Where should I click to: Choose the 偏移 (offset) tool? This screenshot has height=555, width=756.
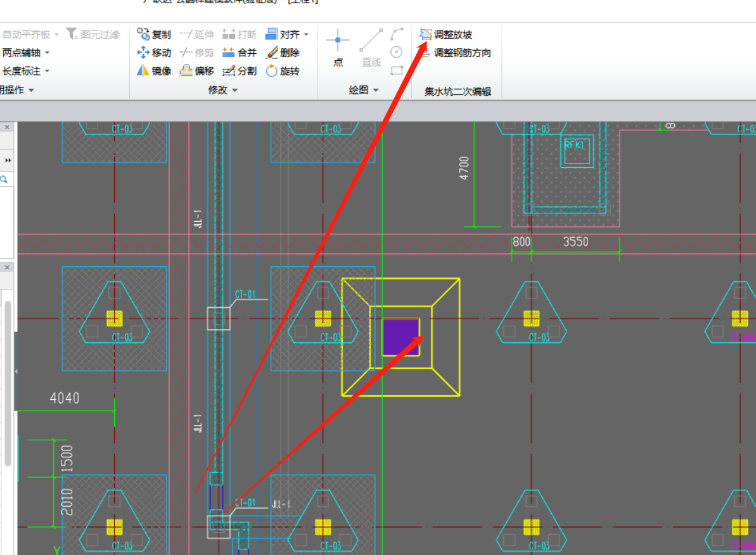[x=196, y=71]
